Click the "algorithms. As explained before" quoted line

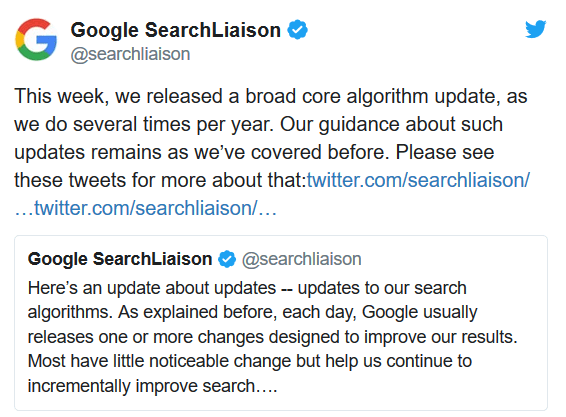coord(253,312)
